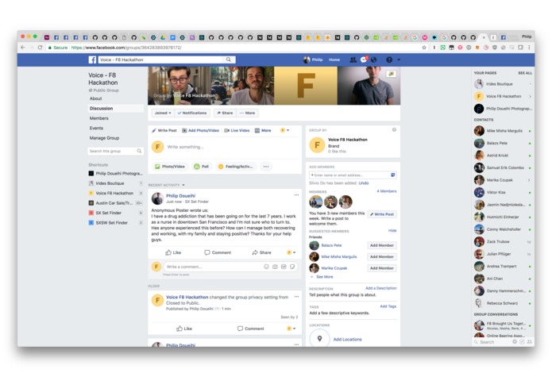Open the Members section

pyautogui.click(x=99, y=118)
